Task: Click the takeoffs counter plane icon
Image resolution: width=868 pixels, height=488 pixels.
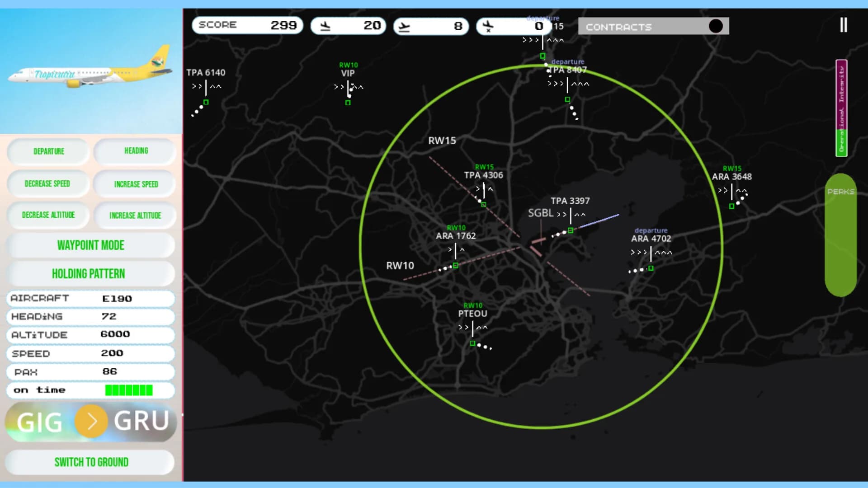Action: pos(404,27)
